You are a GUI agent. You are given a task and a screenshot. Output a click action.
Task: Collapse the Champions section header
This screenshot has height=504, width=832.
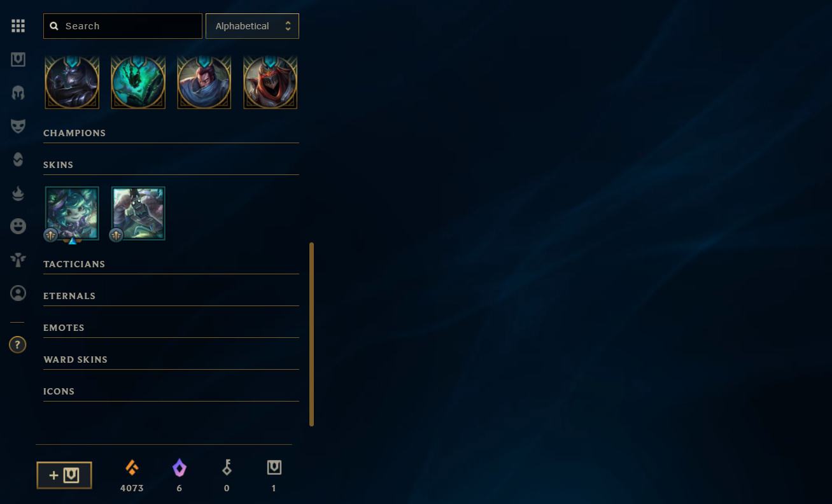tap(171, 133)
